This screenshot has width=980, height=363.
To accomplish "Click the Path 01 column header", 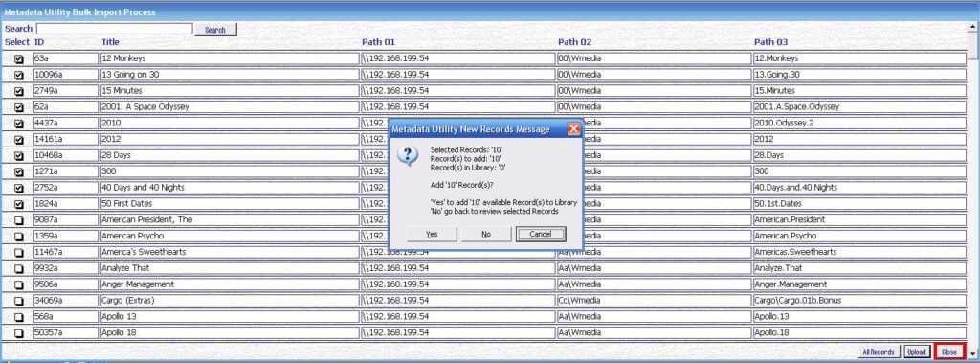I will pyautogui.click(x=379, y=42).
